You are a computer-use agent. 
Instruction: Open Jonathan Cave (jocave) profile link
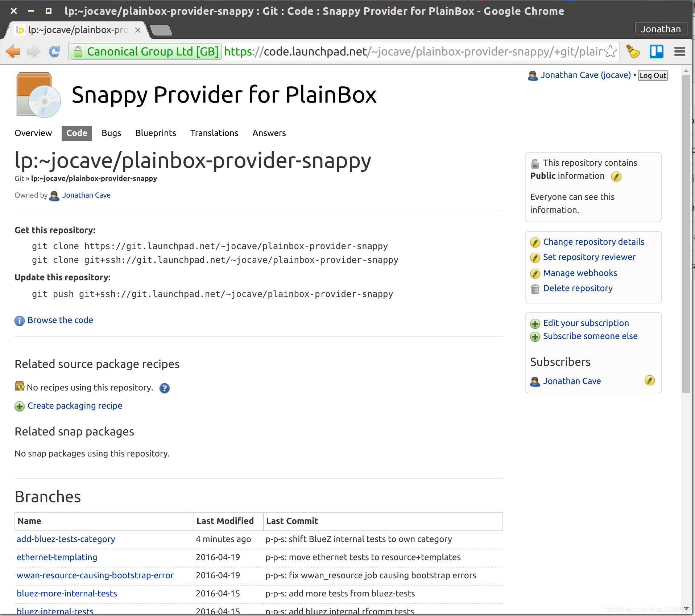coord(586,75)
